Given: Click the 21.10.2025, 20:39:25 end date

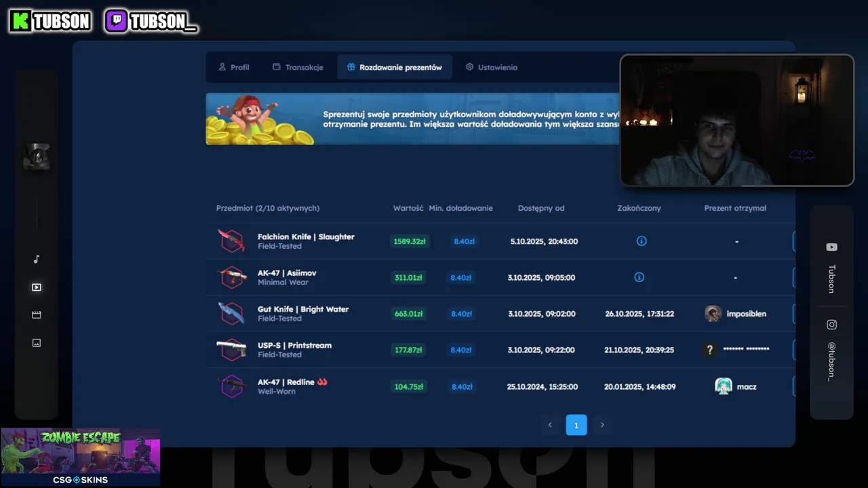Looking at the screenshot, I should pyautogui.click(x=639, y=350).
